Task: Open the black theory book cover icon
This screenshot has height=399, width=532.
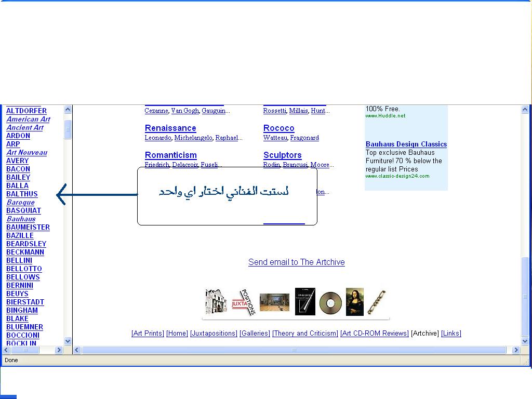Action: click(305, 302)
